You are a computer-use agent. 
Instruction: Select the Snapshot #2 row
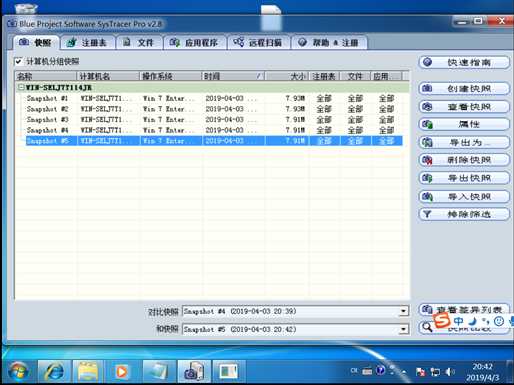[214, 109]
